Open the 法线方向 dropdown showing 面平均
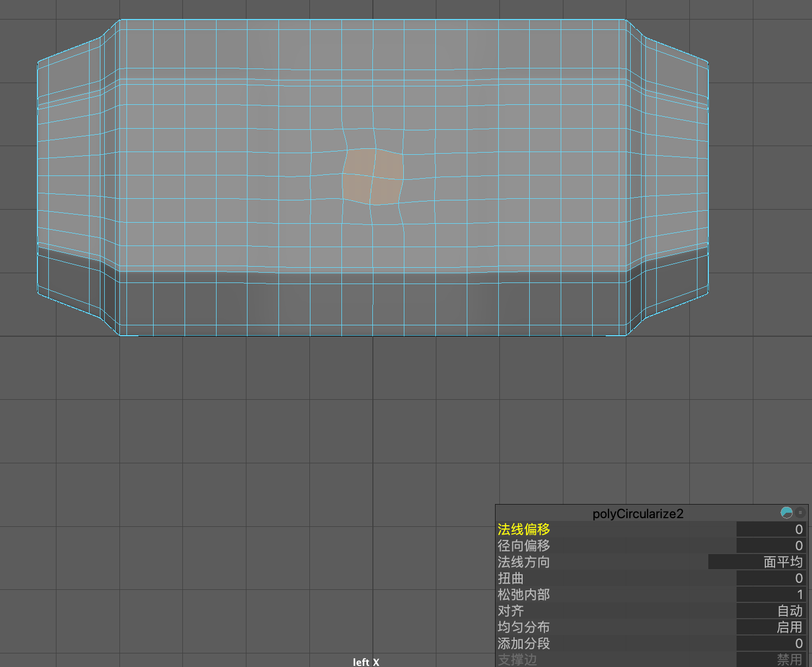This screenshot has width=812, height=667. pyautogui.click(x=757, y=562)
